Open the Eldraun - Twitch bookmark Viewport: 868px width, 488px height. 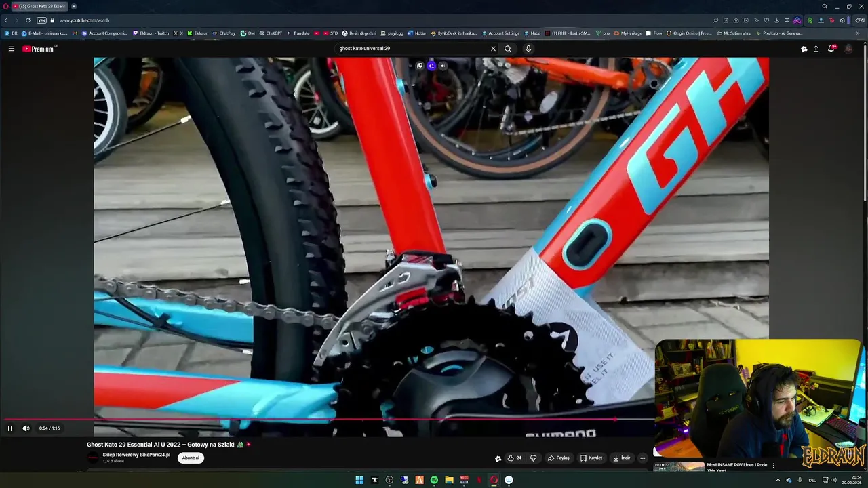(x=151, y=33)
